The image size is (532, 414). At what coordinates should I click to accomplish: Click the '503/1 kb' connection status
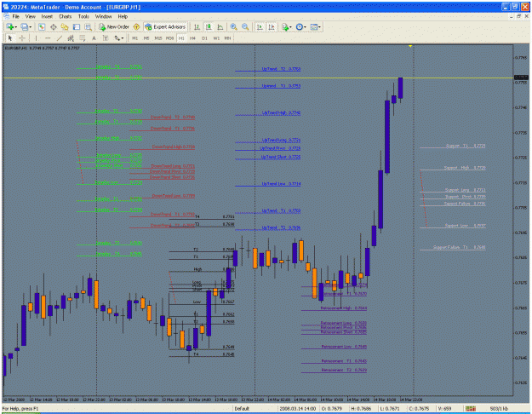(x=499, y=409)
